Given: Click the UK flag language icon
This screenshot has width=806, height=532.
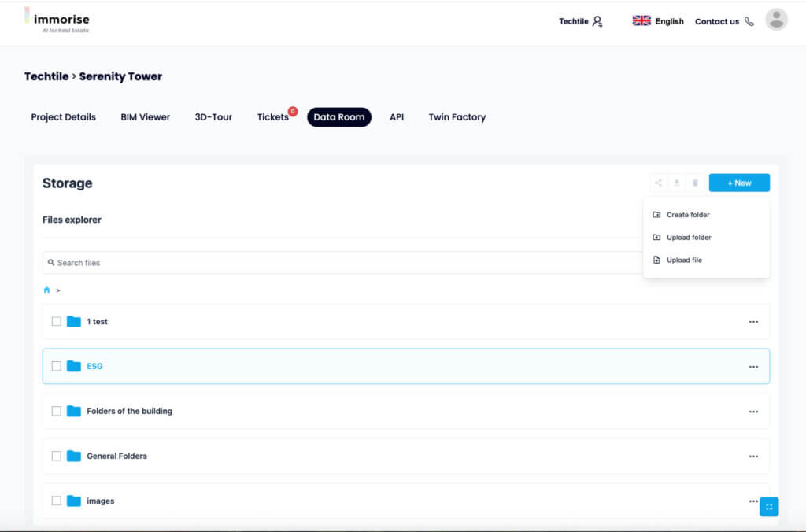Looking at the screenshot, I should coord(641,20).
